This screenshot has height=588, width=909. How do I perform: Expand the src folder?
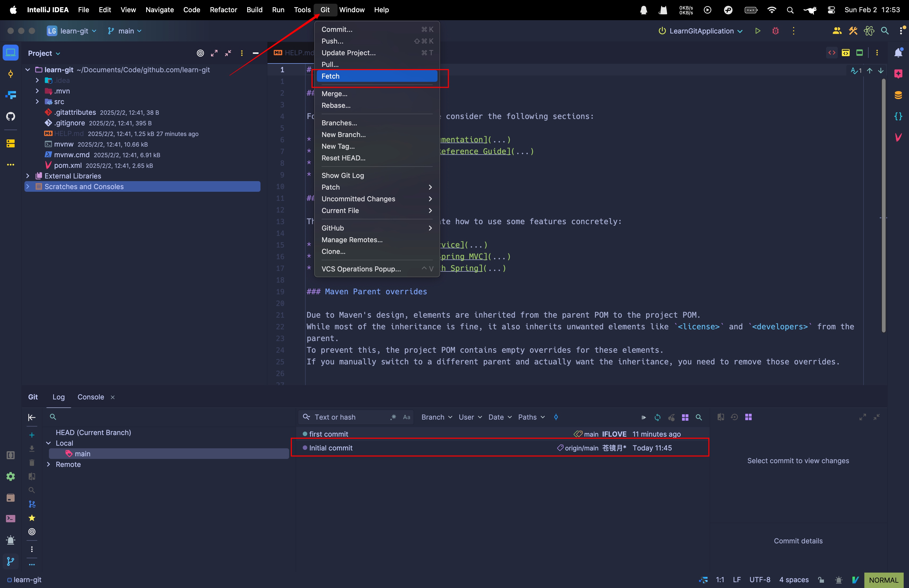coord(37,101)
